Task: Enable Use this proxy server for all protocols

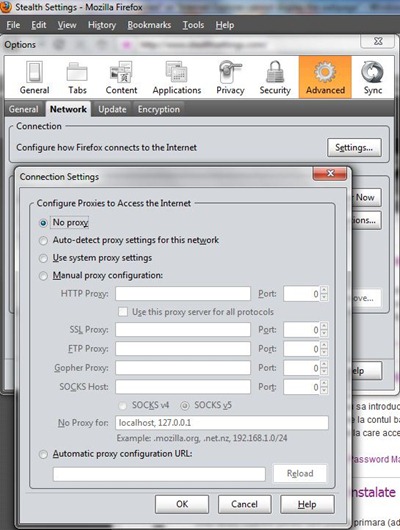Action: coord(123,312)
